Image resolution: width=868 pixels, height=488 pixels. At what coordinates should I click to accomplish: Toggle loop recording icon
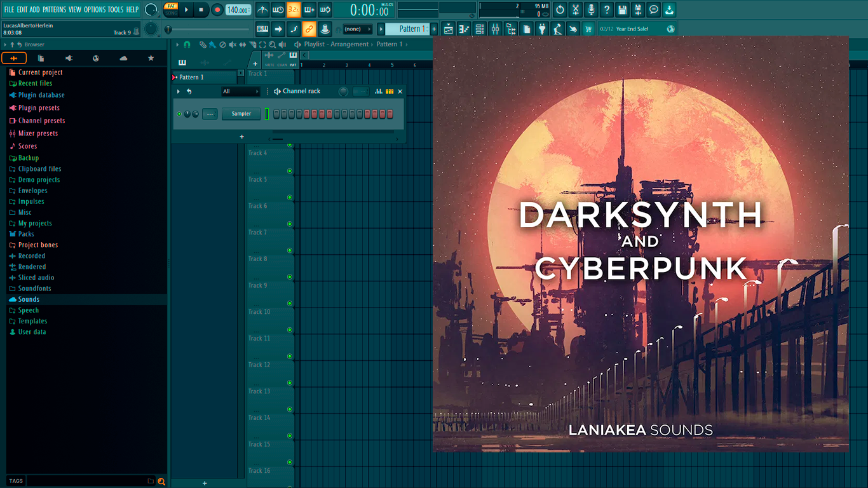pyautogui.click(x=325, y=10)
